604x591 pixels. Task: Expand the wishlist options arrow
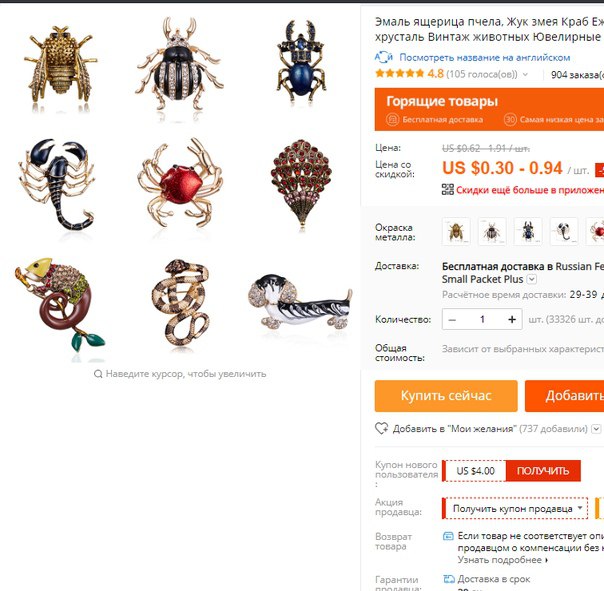tap(596, 428)
